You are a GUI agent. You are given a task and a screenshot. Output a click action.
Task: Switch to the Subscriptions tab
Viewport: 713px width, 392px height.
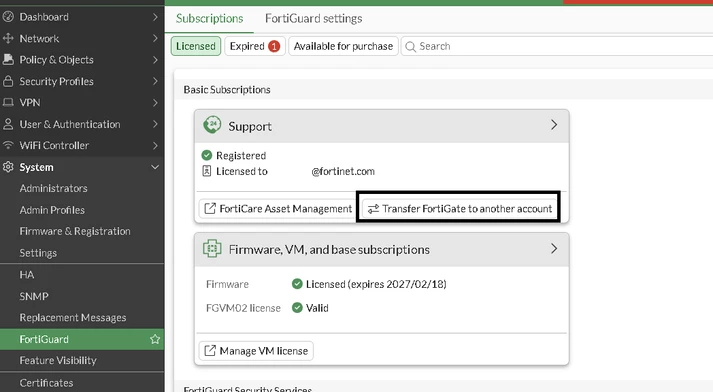click(210, 19)
